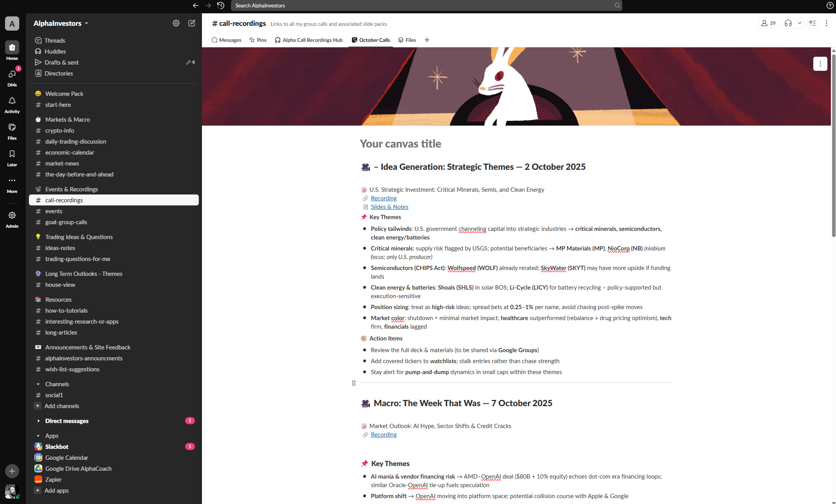
Task: Expand the Direct messages section
Action: [38, 421]
